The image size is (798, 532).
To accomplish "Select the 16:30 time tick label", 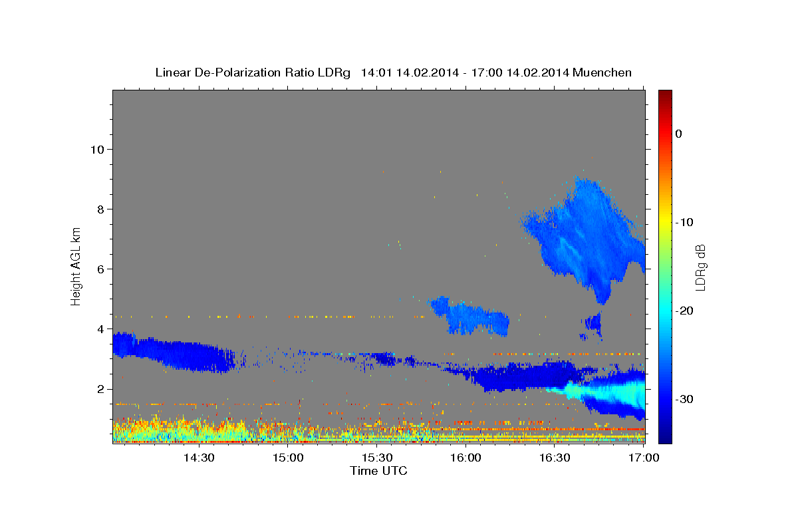I will [x=555, y=458].
